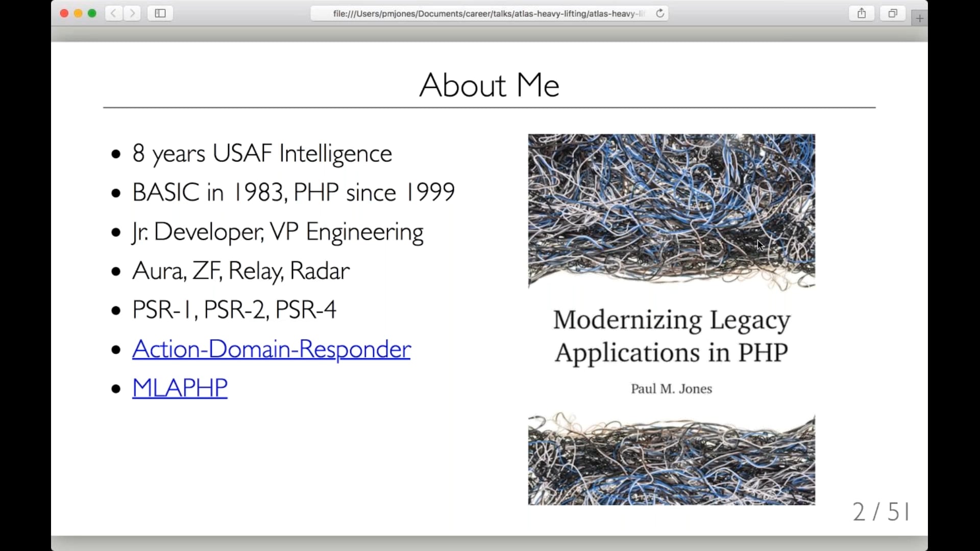Screen dimensions: 980x551
Task: Click 'BASIC in 1983, PHP since 1999'
Action: (293, 192)
